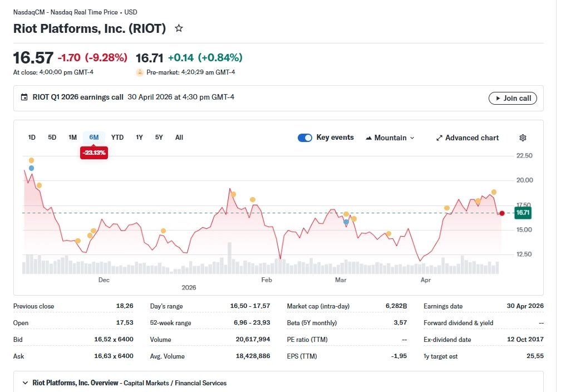Toggle the Key events switch
Image resolution: width=561 pixels, height=392 pixels.
point(305,138)
